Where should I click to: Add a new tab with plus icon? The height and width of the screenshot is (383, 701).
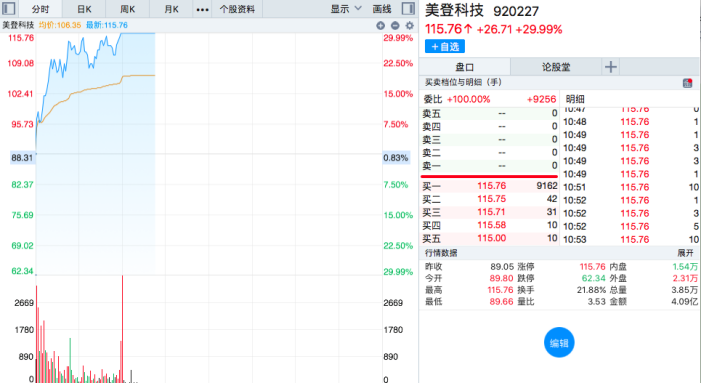[x=611, y=67]
